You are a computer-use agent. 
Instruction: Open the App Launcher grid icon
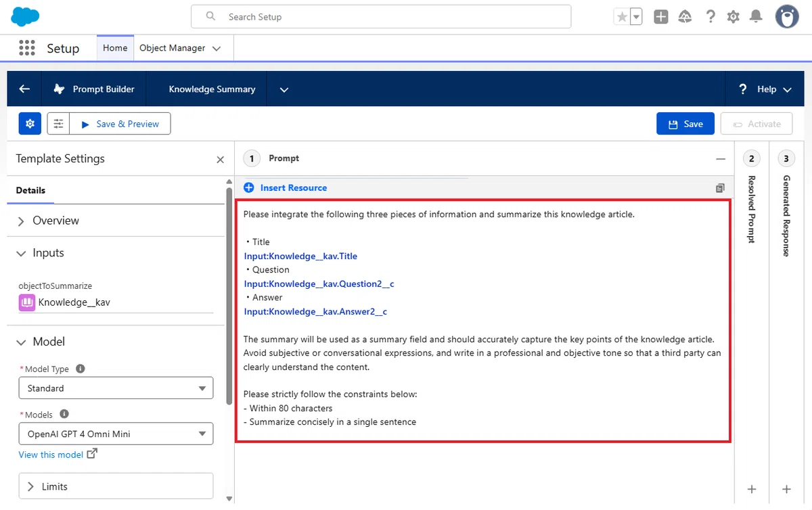click(27, 48)
